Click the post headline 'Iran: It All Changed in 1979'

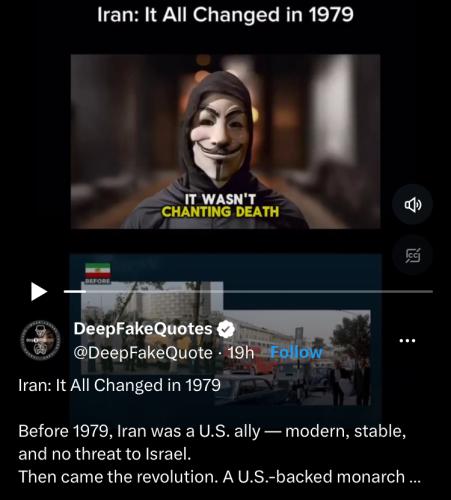click(x=119, y=385)
